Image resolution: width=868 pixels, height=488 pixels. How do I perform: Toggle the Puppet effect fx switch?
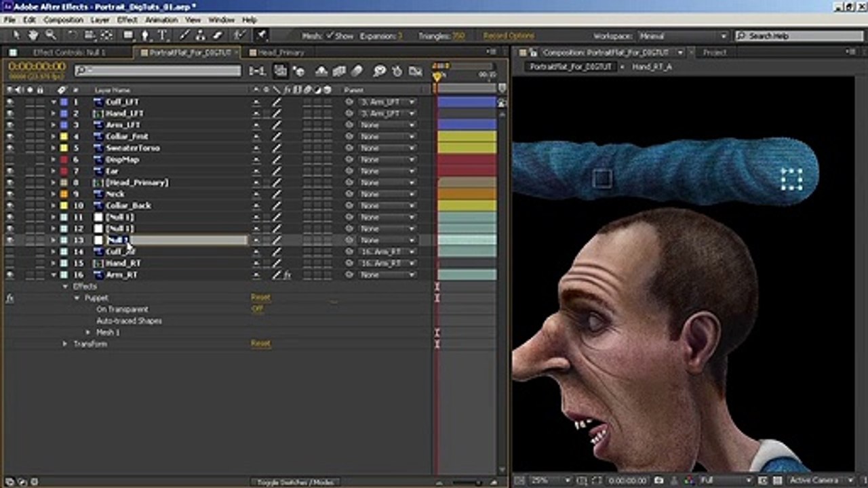9,298
